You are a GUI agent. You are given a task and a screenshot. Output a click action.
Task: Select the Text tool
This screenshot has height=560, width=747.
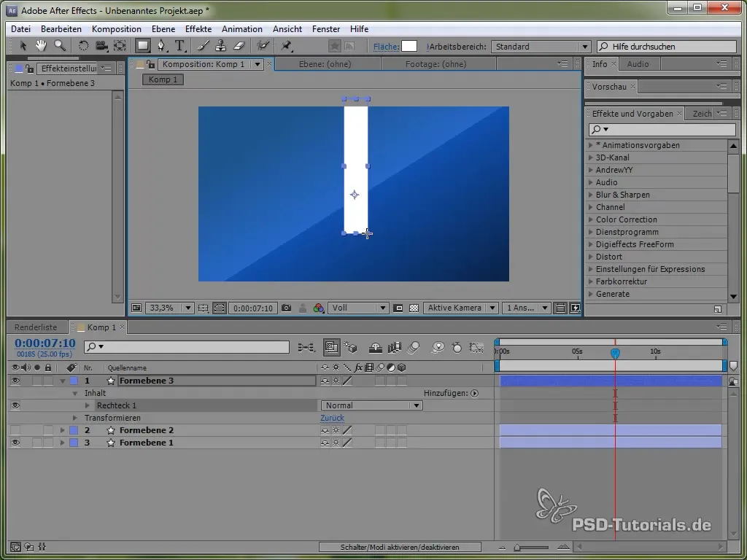pos(179,46)
